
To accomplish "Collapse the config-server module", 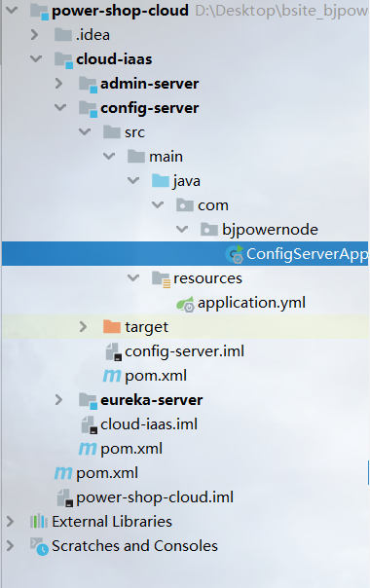I will (x=60, y=108).
